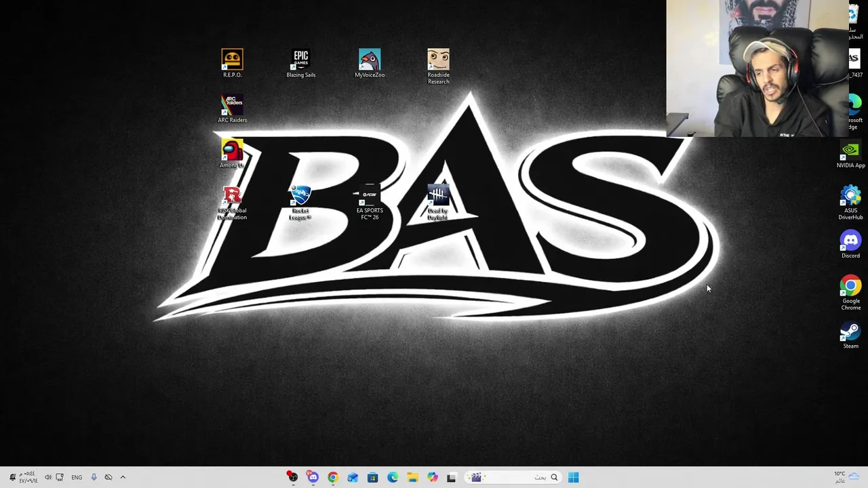Open the volume control tray icon

[x=48, y=477]
